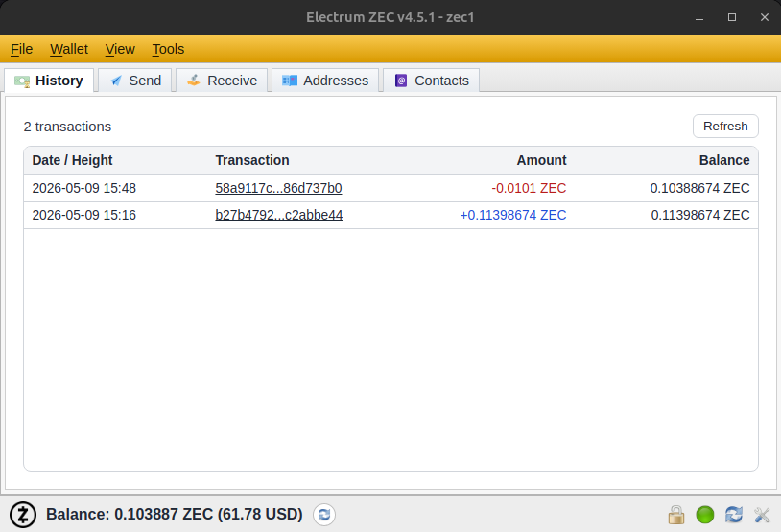Open the Wallet menu
The image size is (781, 532).
coord(69,49)
